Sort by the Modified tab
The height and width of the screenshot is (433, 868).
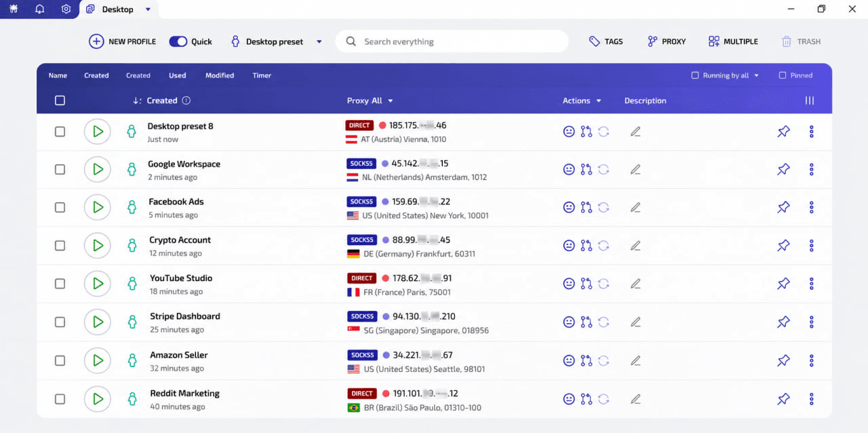[x=220, y=75]
